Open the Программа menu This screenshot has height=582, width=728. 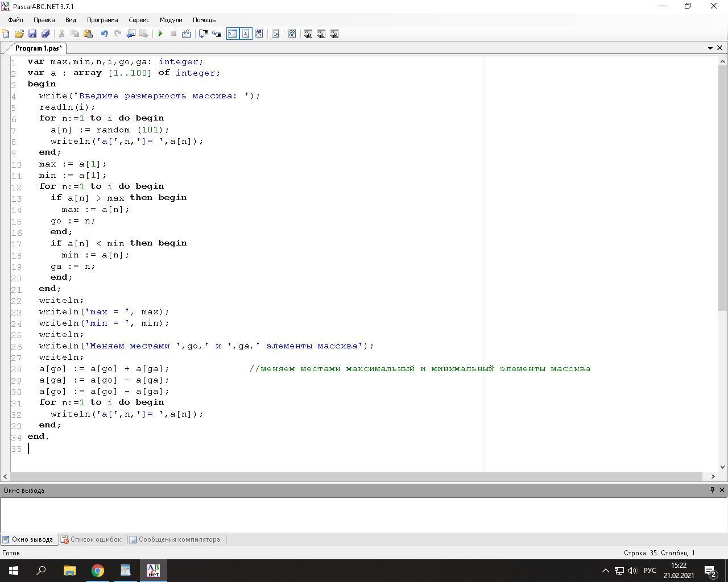(x=102, y=20)
